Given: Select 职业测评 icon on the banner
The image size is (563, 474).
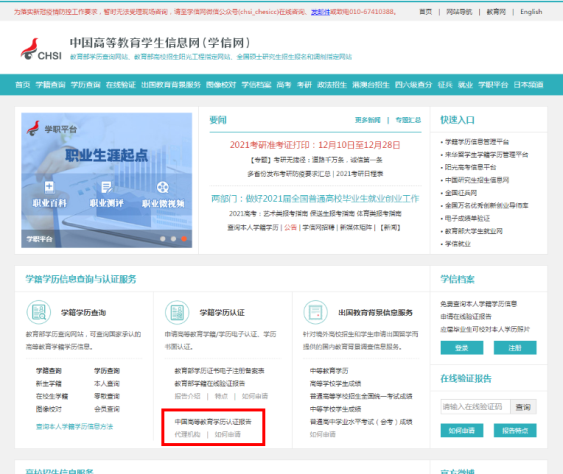Looking at the screenshot, I should 107,187.
